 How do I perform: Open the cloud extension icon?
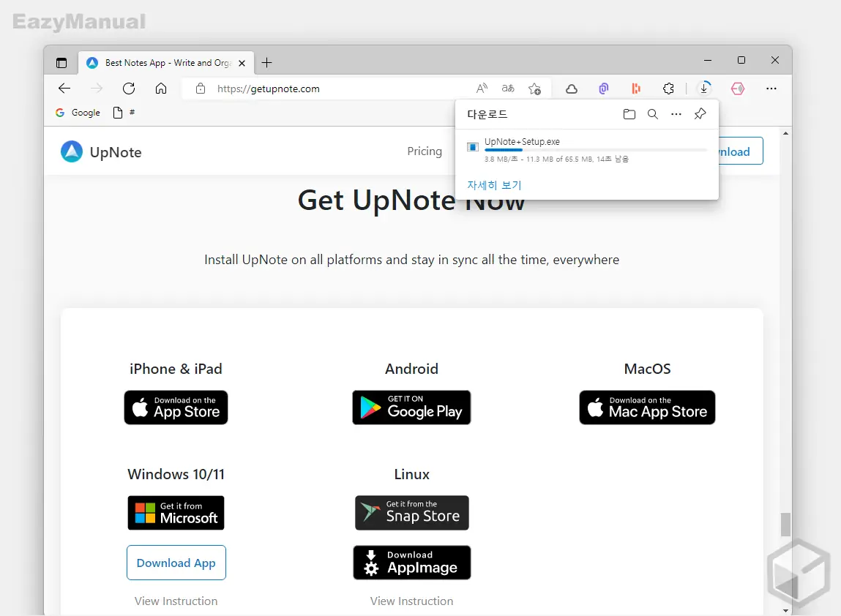coord(572,89)
